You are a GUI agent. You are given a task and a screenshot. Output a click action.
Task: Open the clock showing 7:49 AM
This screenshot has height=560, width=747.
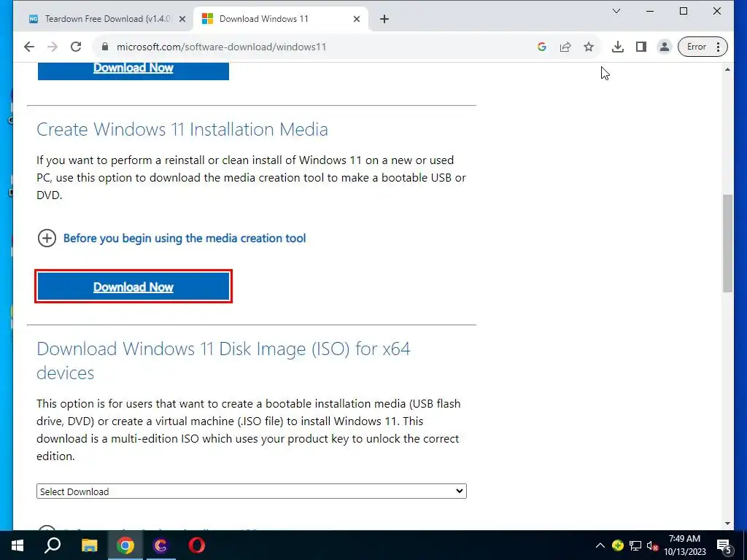(684, 545)
